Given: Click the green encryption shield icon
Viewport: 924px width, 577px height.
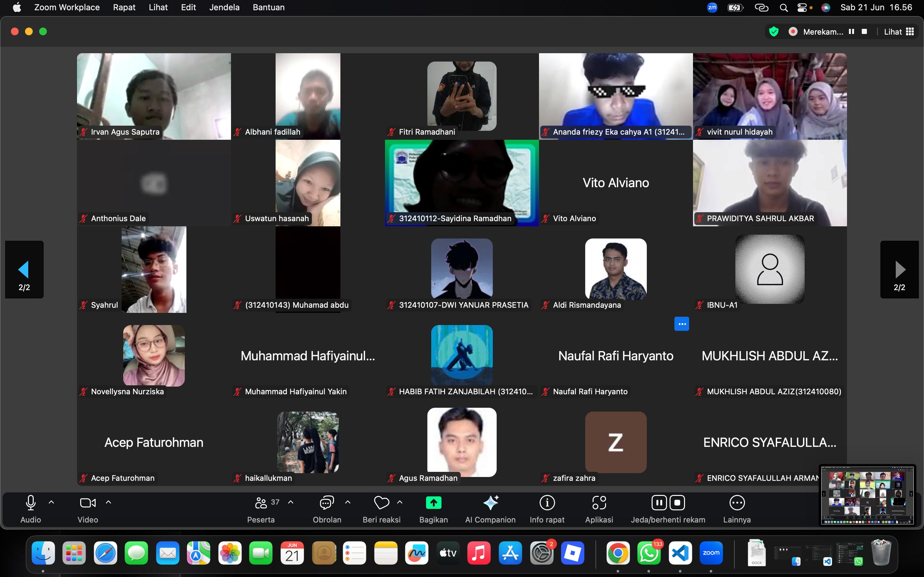Looking at the screenshot, I should (774, 32).
